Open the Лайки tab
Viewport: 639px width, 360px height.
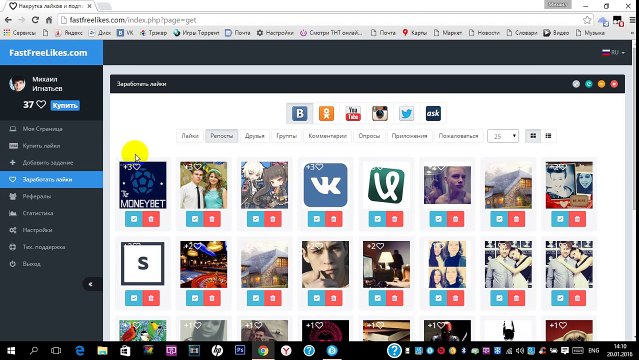190,136
